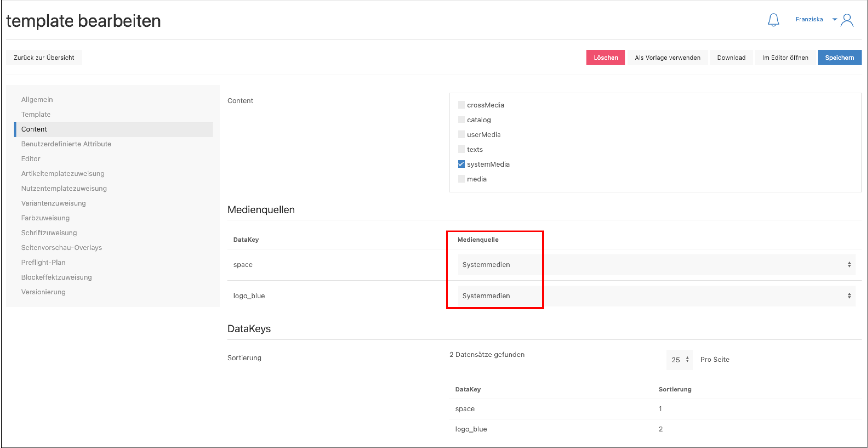The width and height of the screenshot is (868, 448).
Task: Open the Versionierung section
Action: 43,292
